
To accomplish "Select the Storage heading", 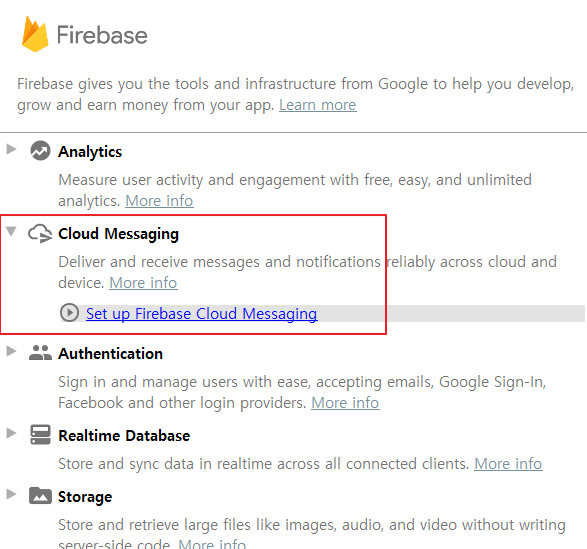I will 85,497.
